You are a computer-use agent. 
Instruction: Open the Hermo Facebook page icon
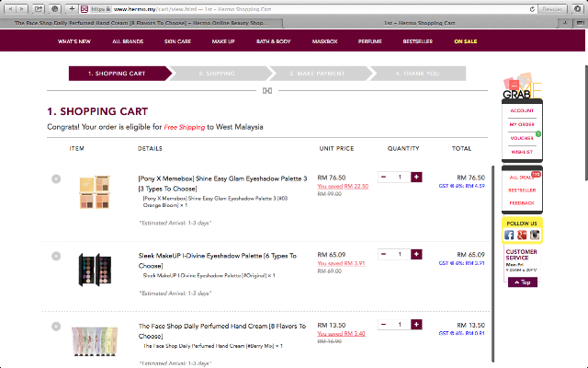point(509,236)
